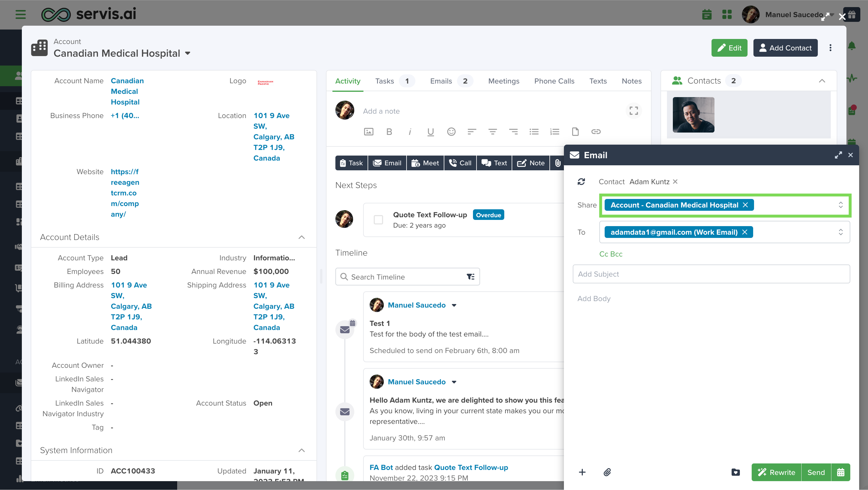This screenshot has width=868, height=490.
Task: Expand the Email compose panel
Action: pos(838,155)
